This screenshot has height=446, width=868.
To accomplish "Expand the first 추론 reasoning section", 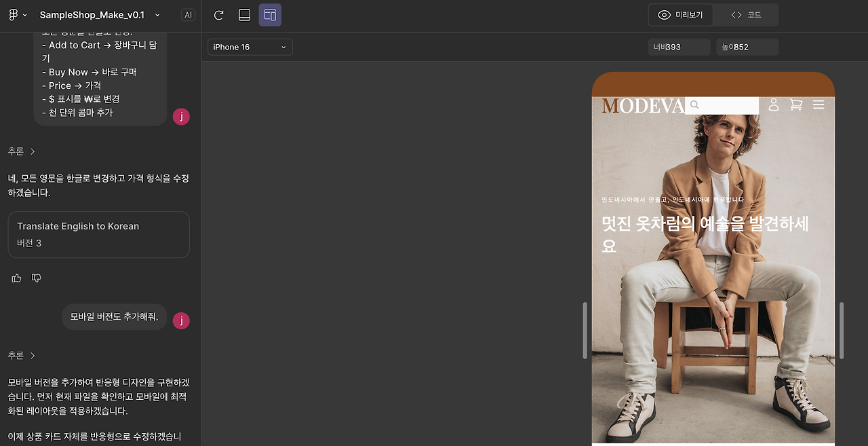I will pyautogui.click(x=21, y=151).
